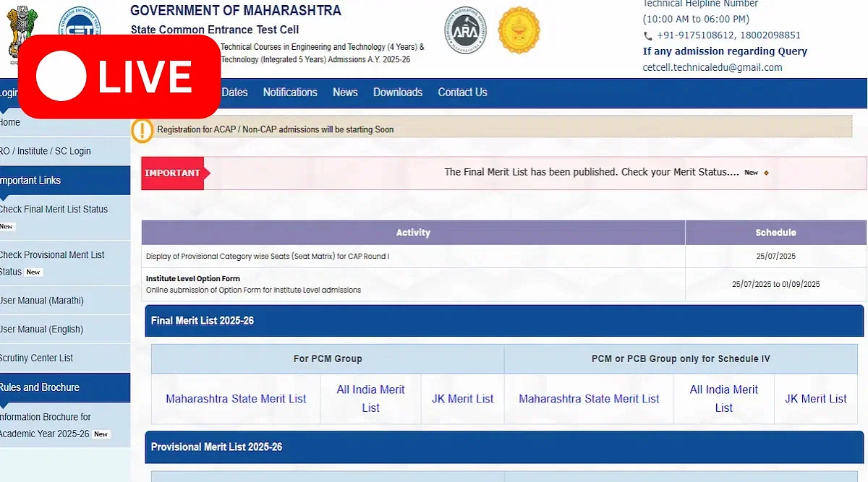
Task: Open PCM Group Maharashtra State Merit List
Action: coord(236,399)
